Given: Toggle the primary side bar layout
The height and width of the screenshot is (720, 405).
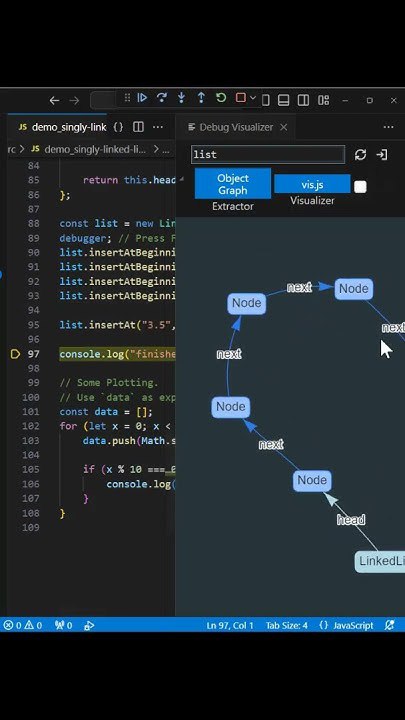Looking at the screenshot, I should coord(265,100).
